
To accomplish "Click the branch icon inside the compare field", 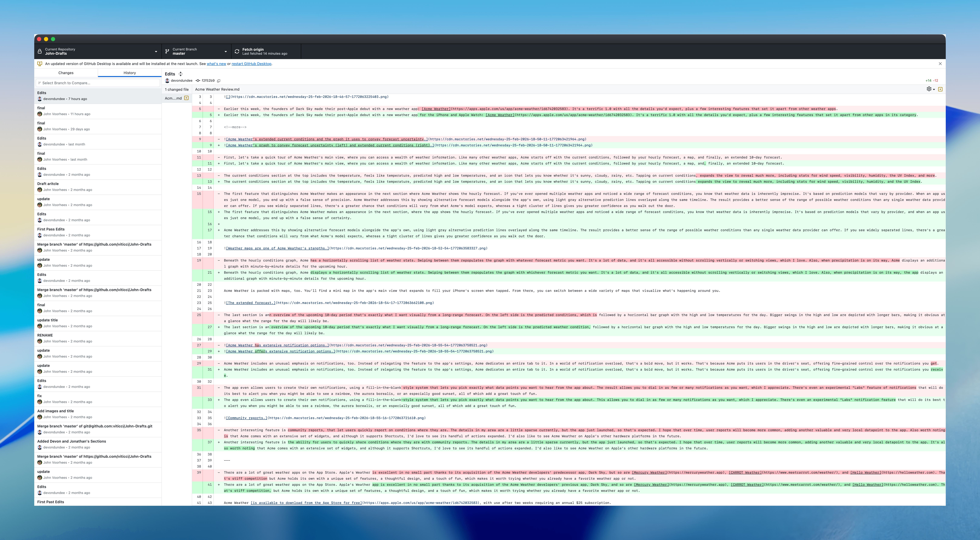I will click(x=40, y=83).
